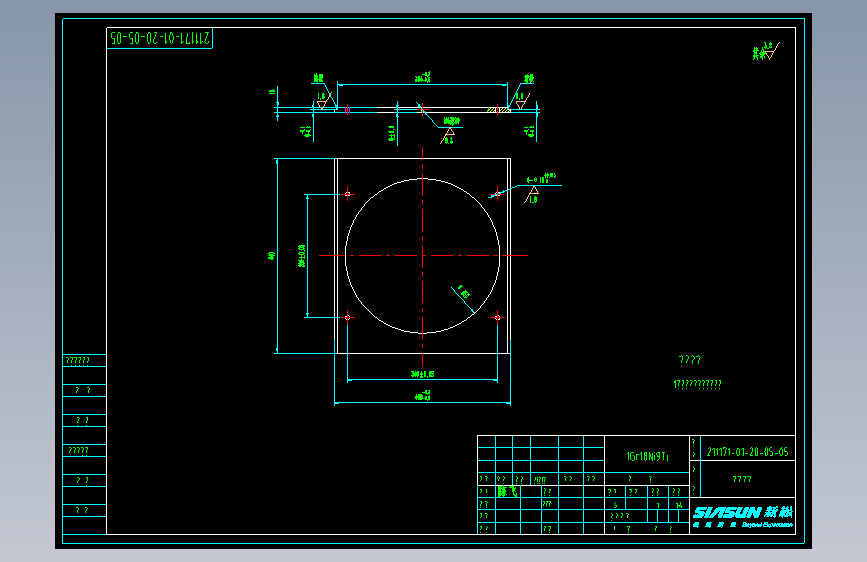867x562 pixels.
Task: Select the '????' part name under the drawing number
Action: pyautogui.click(x=742, y=479)
